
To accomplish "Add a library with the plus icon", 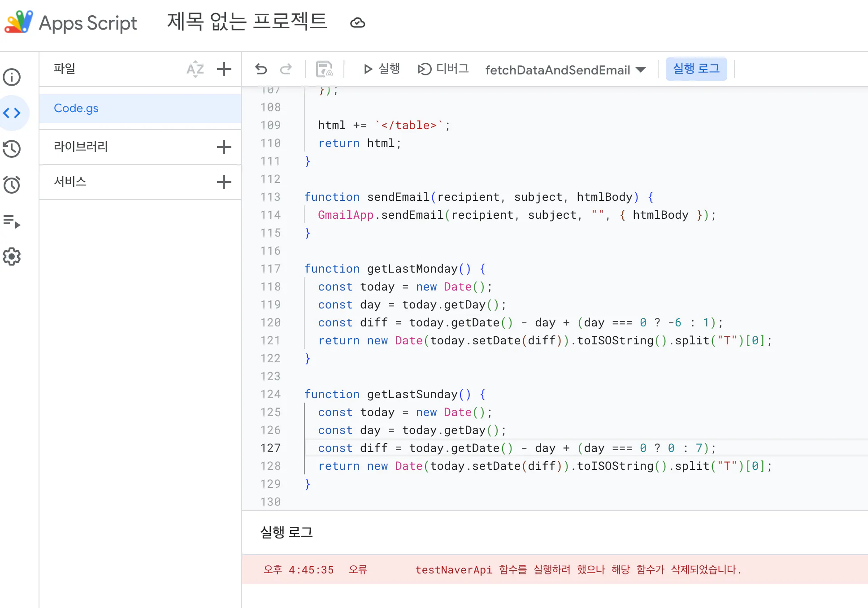I will coord(224,147).
